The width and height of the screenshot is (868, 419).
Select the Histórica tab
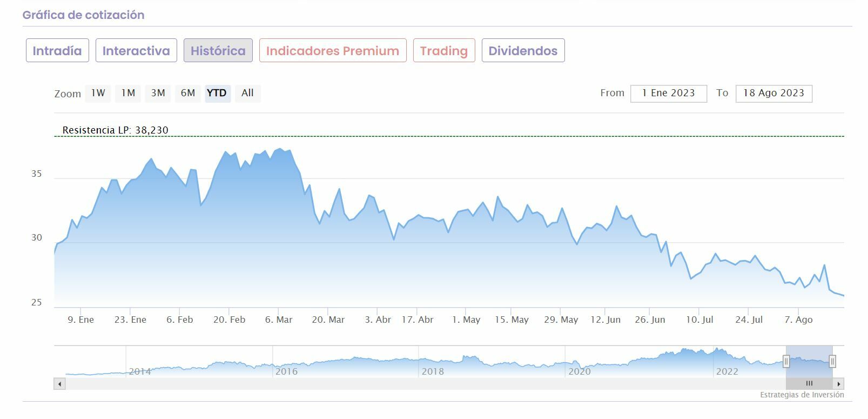click(x=218, y=51)
